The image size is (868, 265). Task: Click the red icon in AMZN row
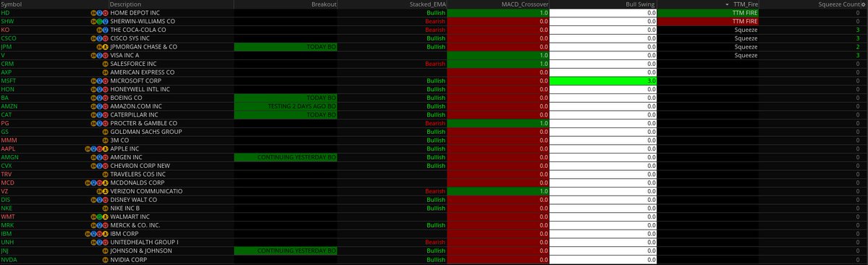[105, 106]
